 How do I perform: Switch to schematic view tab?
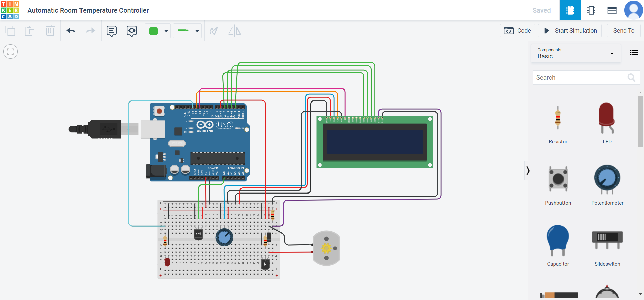591,10
